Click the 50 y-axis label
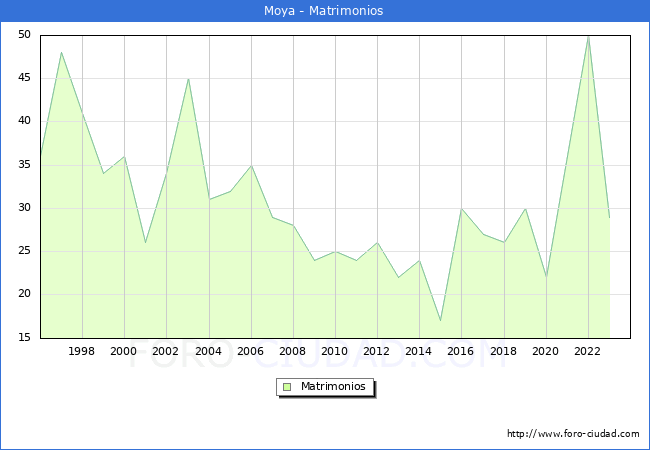This screenshot has width=650, height=450. (x=23, y=35)
